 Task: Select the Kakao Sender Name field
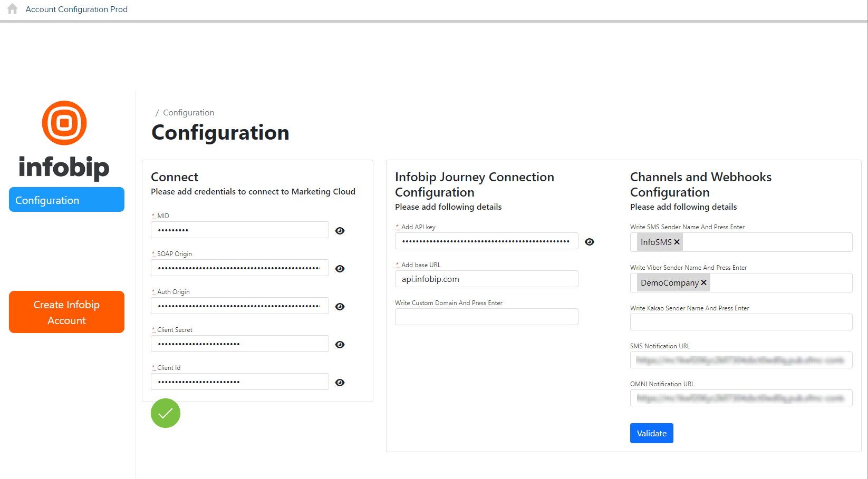pyautogui.click(x=741, y=322)
